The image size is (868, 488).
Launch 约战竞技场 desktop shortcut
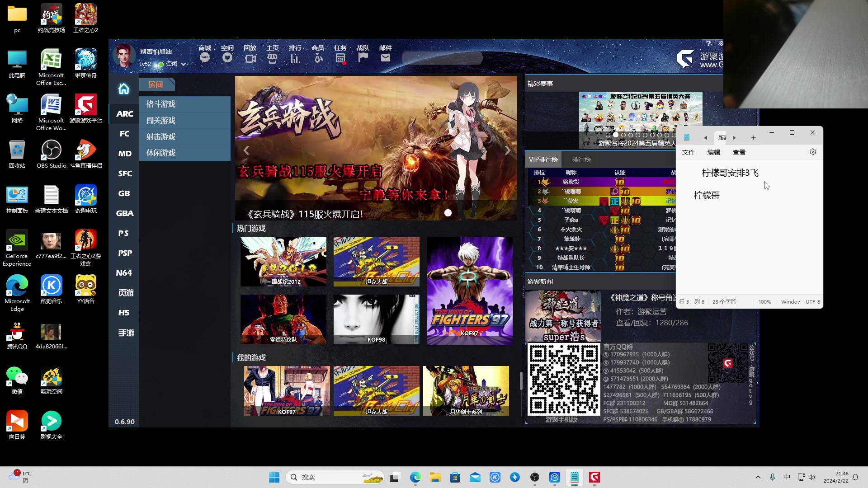[52, 19]
